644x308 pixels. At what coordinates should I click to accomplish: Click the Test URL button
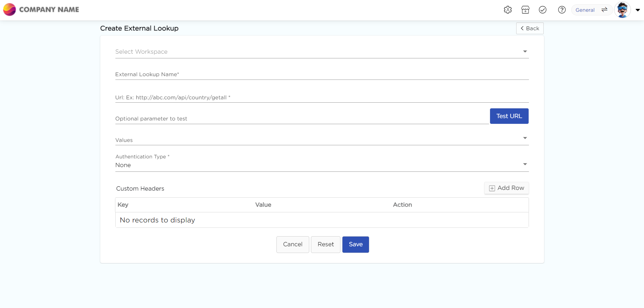click(509, 116)
